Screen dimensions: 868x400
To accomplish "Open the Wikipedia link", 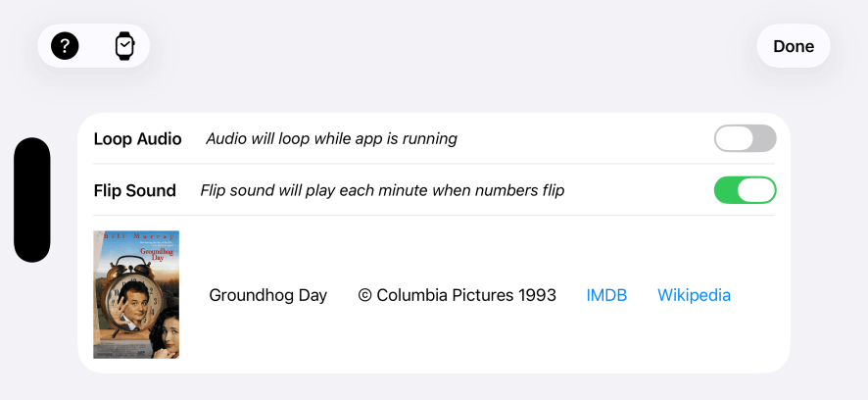I will [694, 295].
